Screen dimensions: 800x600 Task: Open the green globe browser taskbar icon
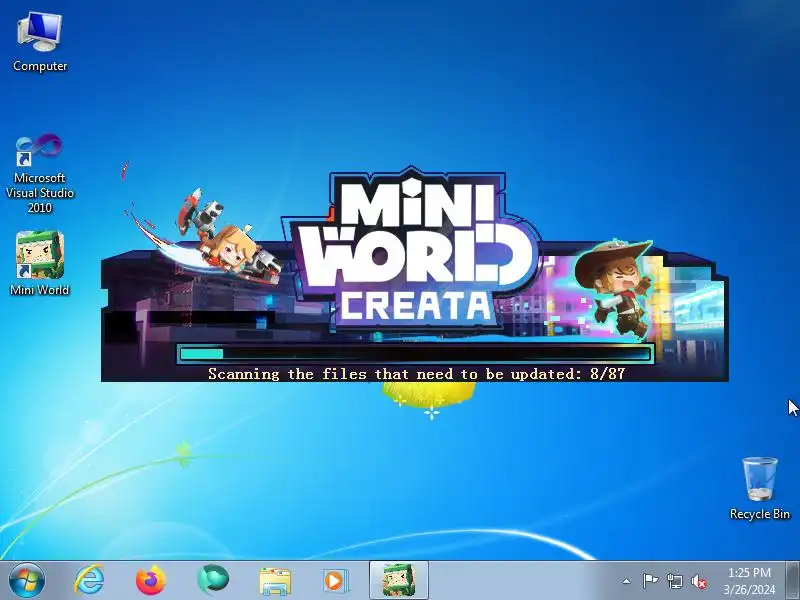(x=213, y=581)
